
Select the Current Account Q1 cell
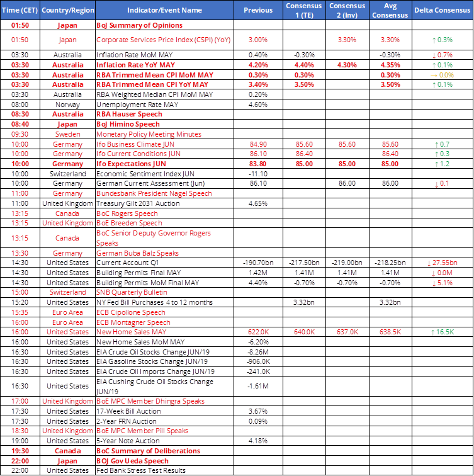(x=164, y=263)
